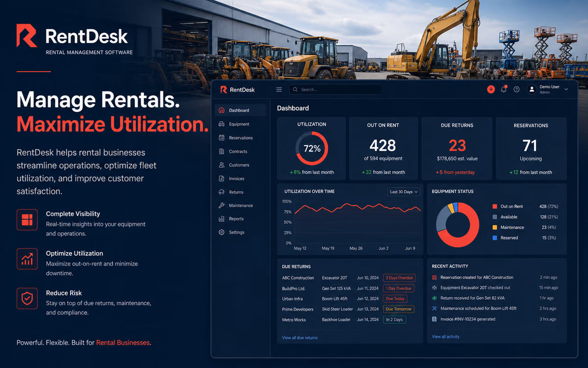588x368 pixels.
Task: Click the Out on Rent red legend swatch
Action: tap(494, 207)
